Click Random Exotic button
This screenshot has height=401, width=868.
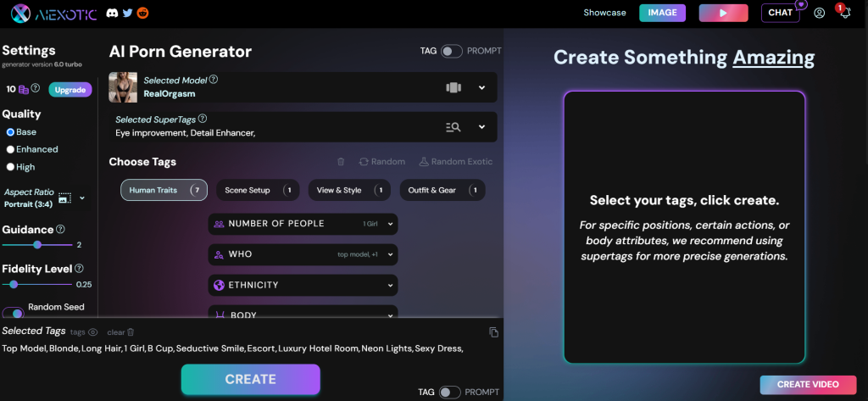(x=455, y=162)
